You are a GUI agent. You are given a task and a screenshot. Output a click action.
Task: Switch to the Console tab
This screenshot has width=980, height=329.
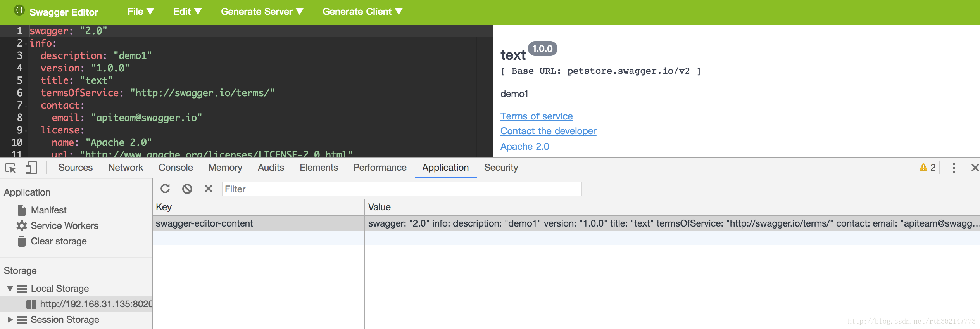176,168
